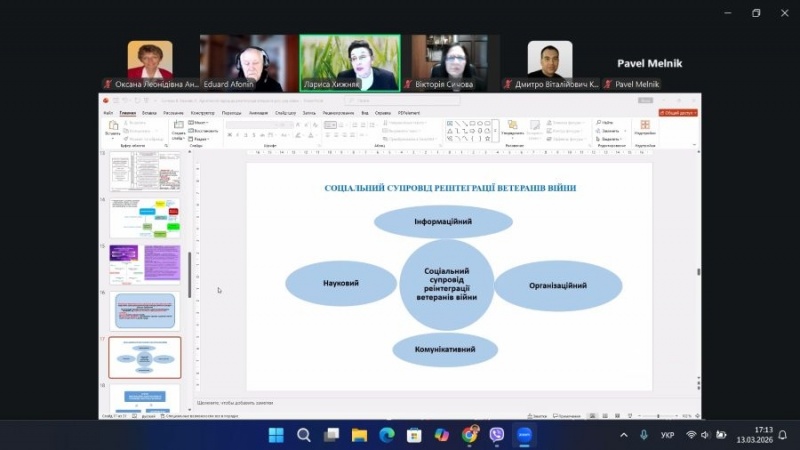Viewport: 800px width, 450px height.
Task: Open the Найти find option in ribbon
Action: (606, 122)
